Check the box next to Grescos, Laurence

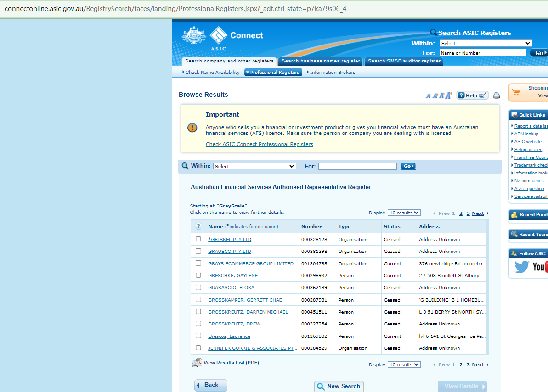tap(198, 336)
